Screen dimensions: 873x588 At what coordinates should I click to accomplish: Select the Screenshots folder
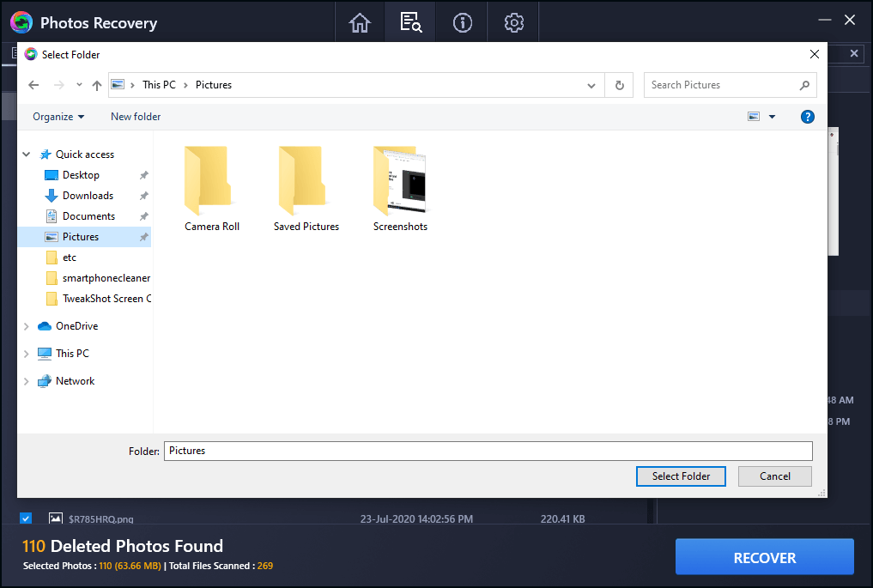[x=400, y=189]
